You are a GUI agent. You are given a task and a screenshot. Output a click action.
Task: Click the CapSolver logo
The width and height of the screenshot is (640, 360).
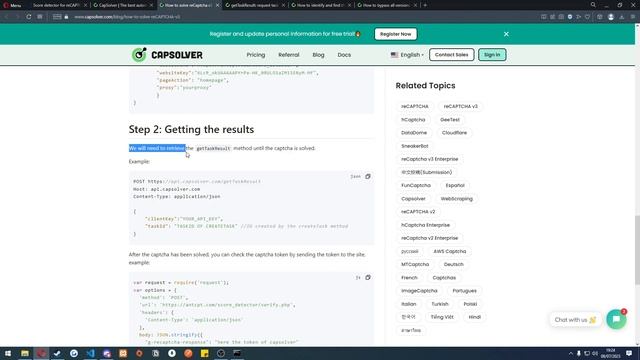coord(167,55)
